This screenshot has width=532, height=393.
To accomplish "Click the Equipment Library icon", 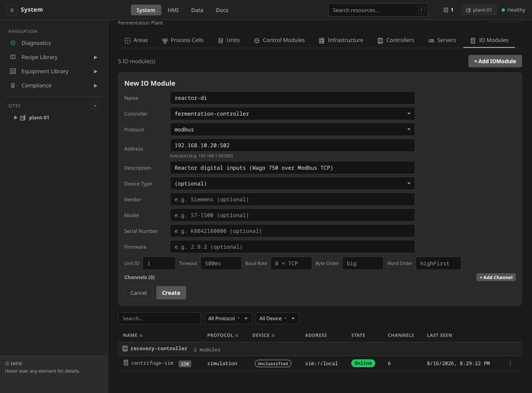I will [x=13, y=71].
